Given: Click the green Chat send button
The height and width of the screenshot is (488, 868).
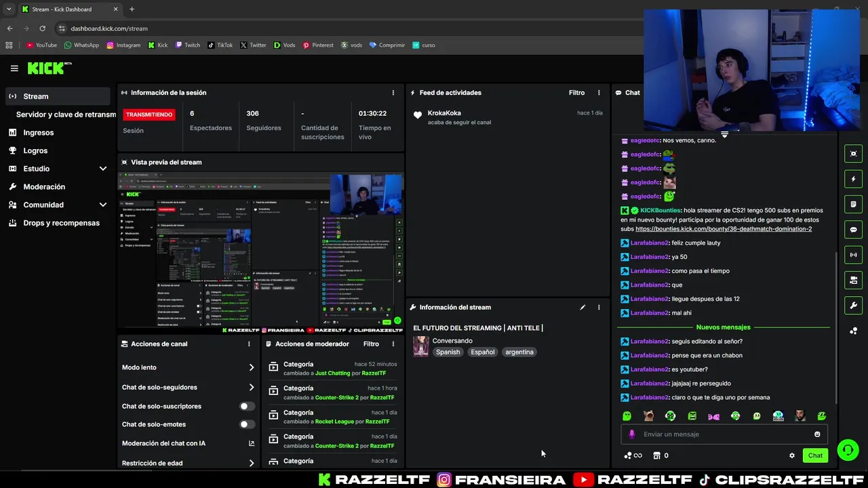Looking at the screenshot, I should tap(815, 455).
